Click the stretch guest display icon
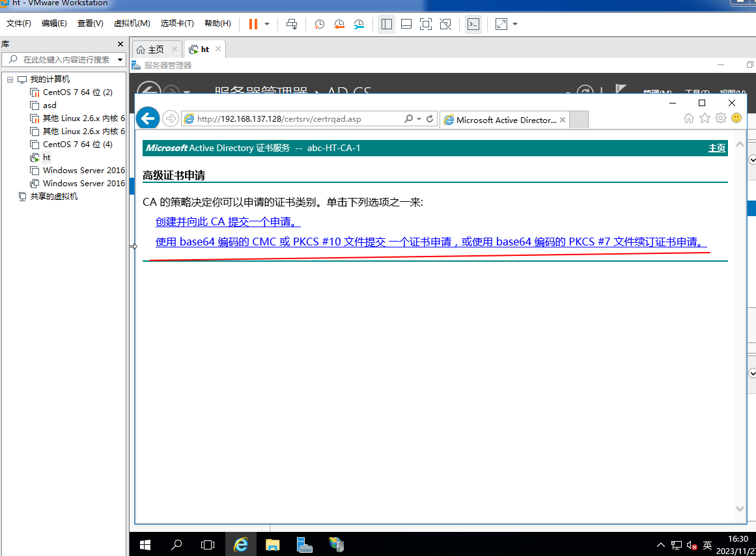 coord(501,24)
